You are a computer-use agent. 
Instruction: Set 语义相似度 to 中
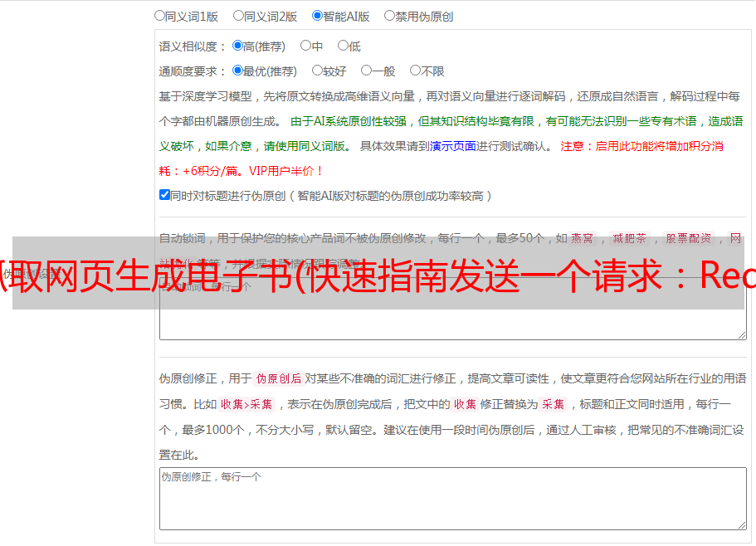coord(305,46)
